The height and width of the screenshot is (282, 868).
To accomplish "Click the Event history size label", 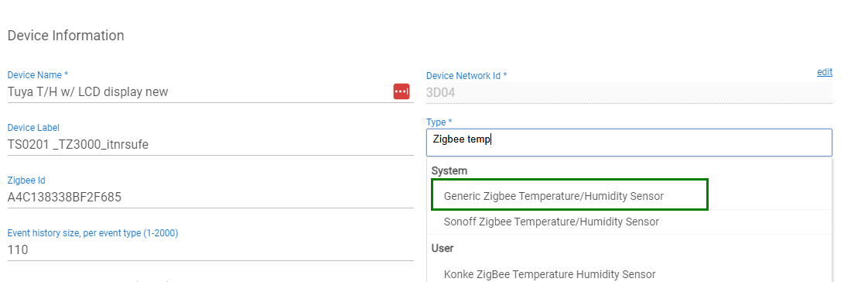I will [x=92, y=233].
